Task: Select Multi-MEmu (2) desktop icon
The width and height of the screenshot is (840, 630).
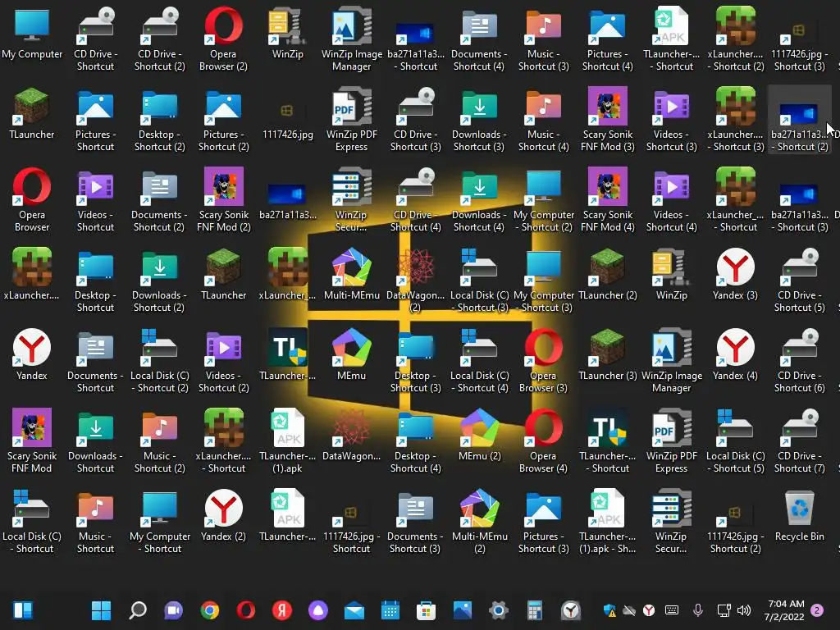Action: tap(479, 519)
